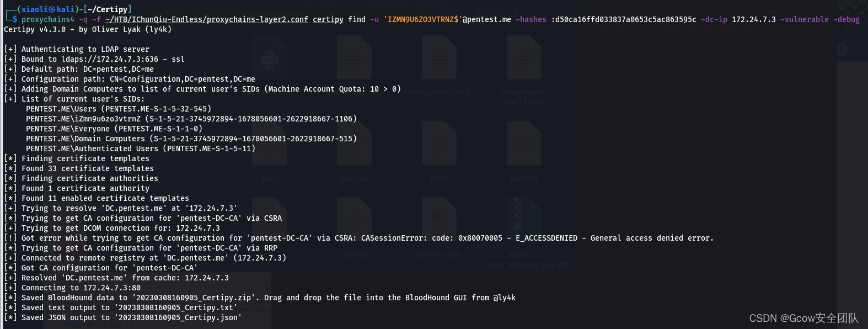868x329 pixels.
Task: Click the 'via RRP' CA configuration line
Action: point(141,248)
